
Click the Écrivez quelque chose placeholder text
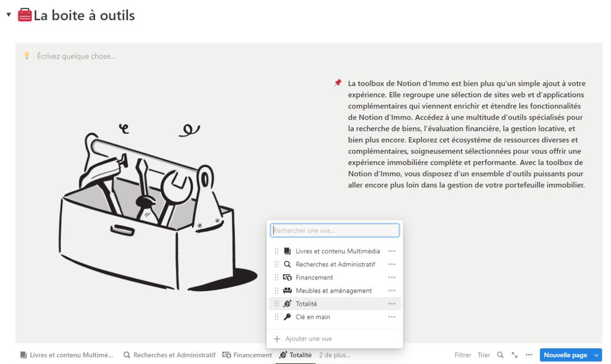(x=76, y=56)
